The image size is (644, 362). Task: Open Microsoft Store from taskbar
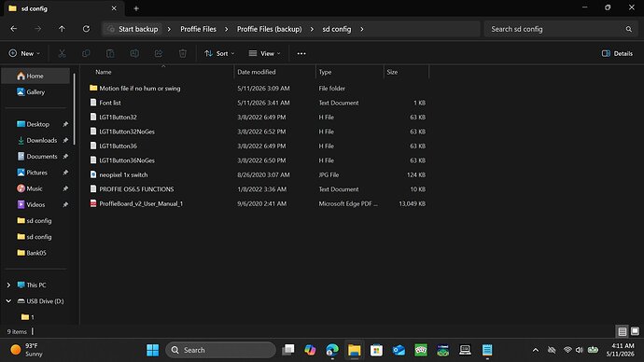(x=376, y=350)
